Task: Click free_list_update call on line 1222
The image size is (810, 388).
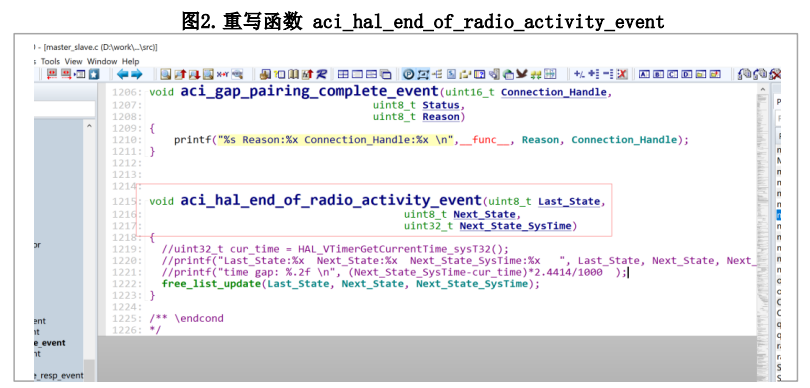Action: point(211,284)
